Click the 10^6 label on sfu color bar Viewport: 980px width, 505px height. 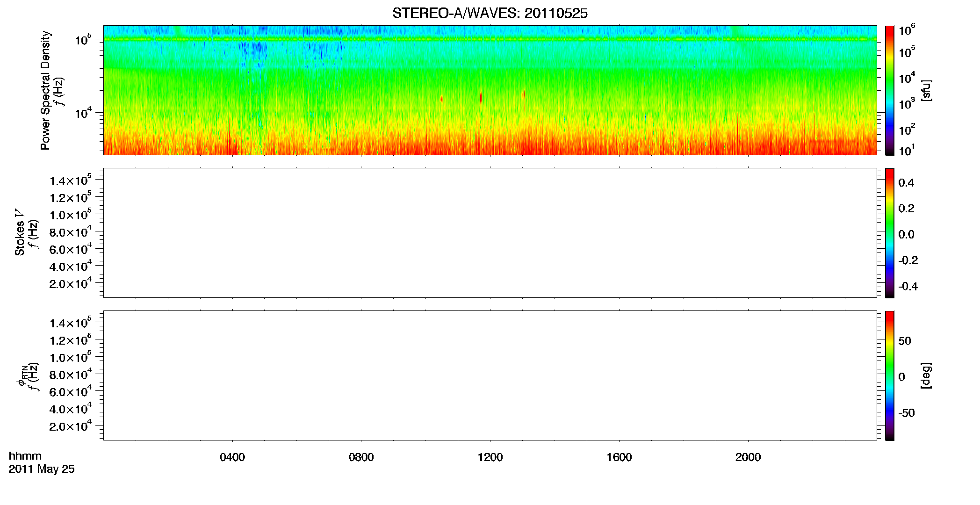[907, 30]
